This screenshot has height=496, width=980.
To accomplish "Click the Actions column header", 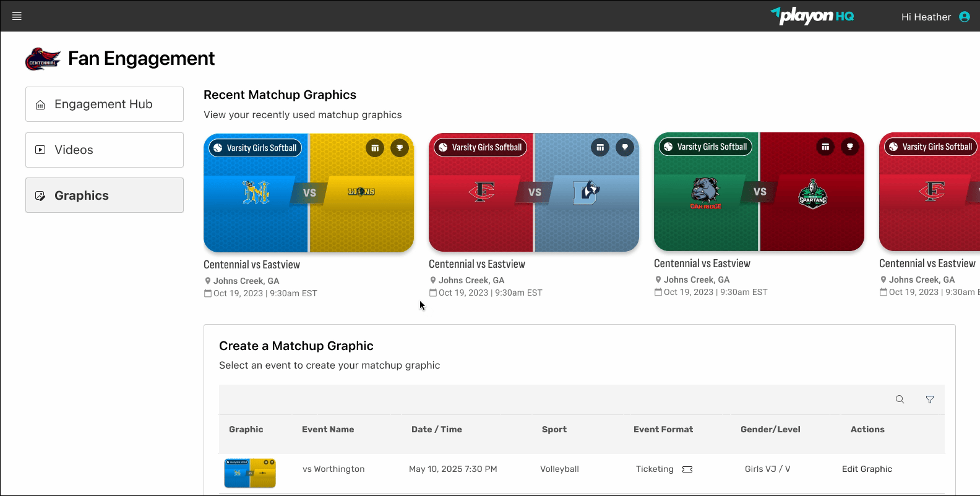I will click(x=867, y=429).
